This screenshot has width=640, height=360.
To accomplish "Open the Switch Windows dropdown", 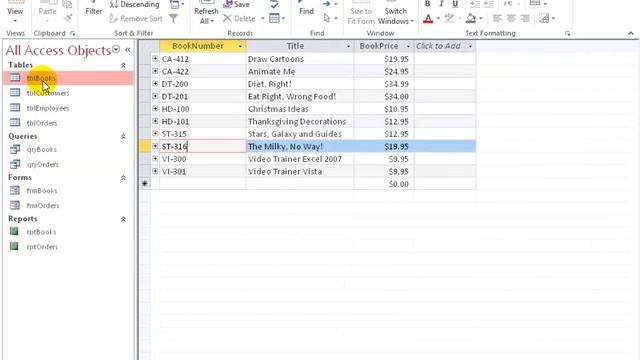I will pyautogui.click(x=396, y=15).
